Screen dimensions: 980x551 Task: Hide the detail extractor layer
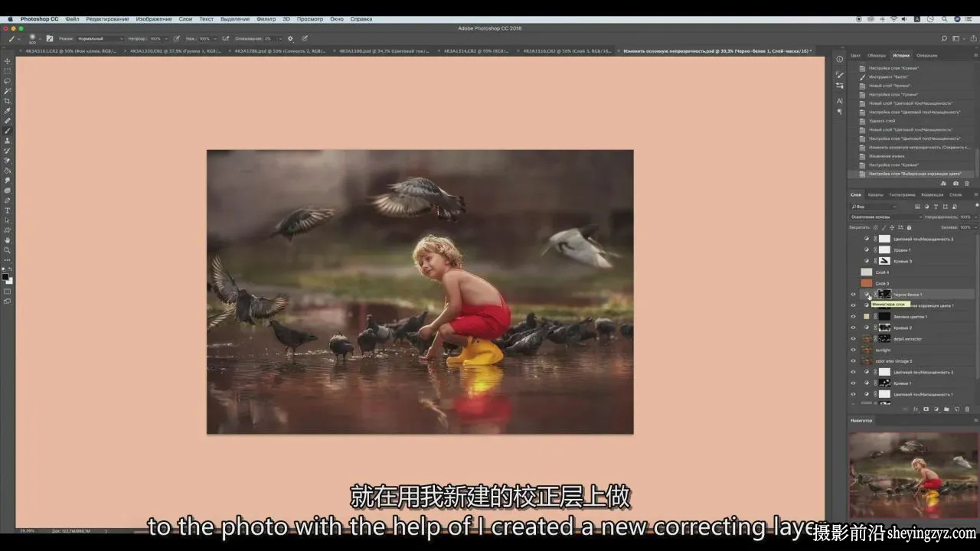[854, 339]
